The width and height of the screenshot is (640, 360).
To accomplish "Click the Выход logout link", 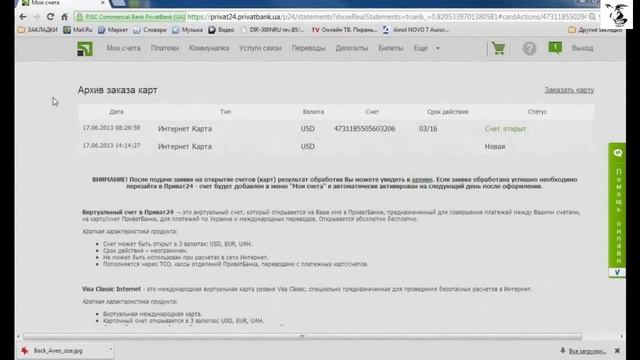I will [582, 48].
